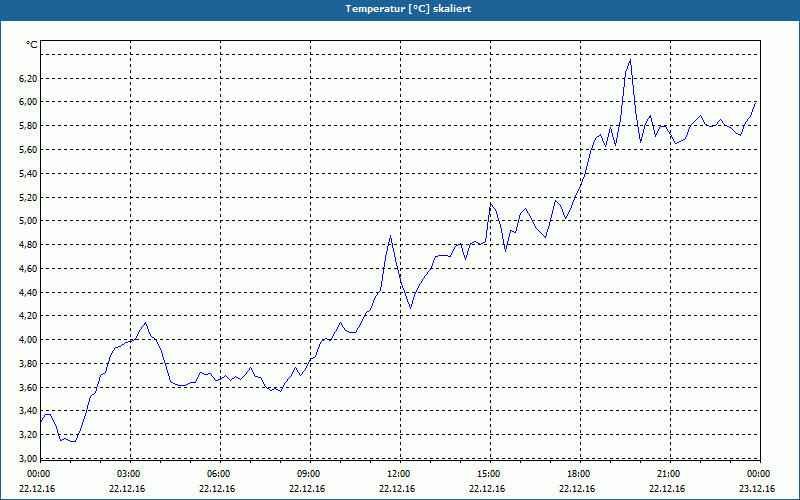Select the 6,20 y-axis label
This screenshot has height=500, width=800.
29,78
